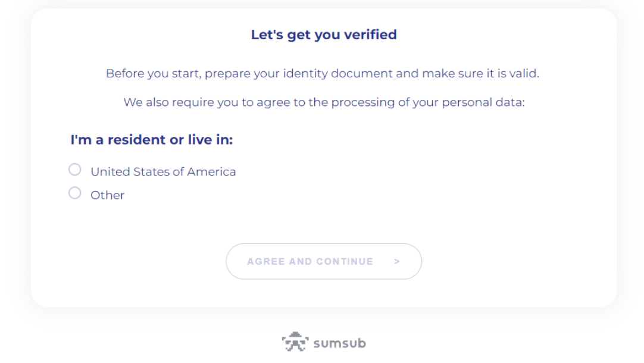Image resolution: width=644 pixels, height=363 pixels.
Task: Click the "Before you start" instruction sentence
Action: tap(322, 74)
